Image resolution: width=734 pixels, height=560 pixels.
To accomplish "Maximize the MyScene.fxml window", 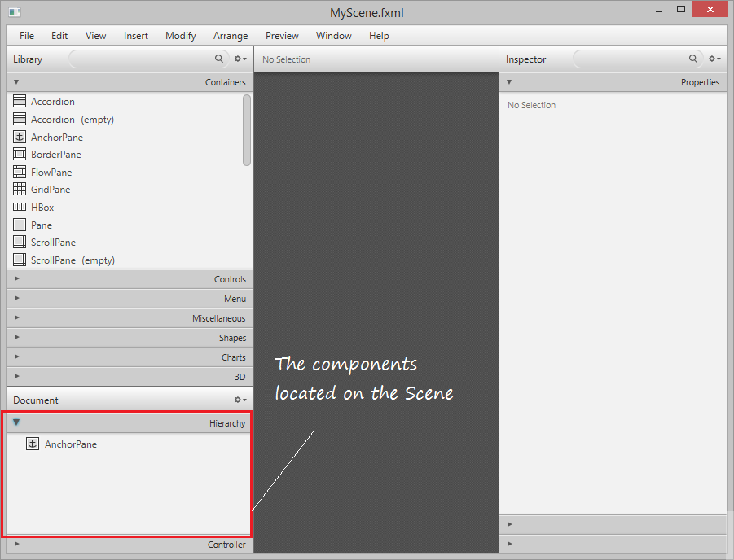I will click(x=680, y=9).
